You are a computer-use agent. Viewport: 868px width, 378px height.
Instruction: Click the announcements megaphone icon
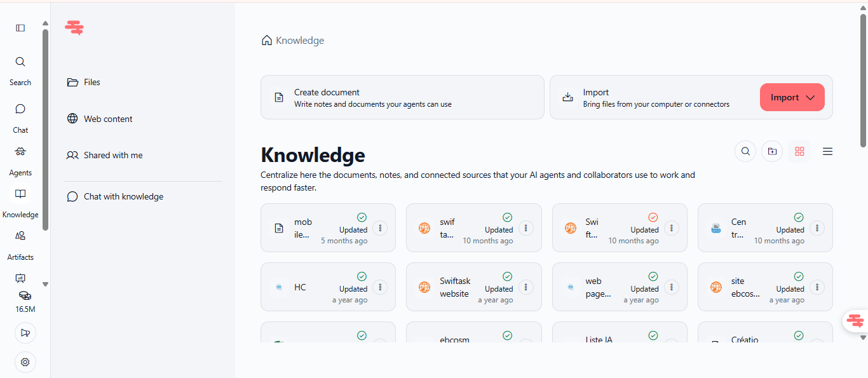coord(25,333)
